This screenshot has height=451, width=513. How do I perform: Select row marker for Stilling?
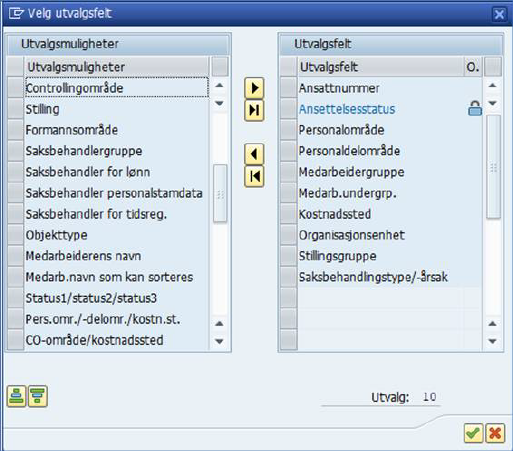coord(15,109)
